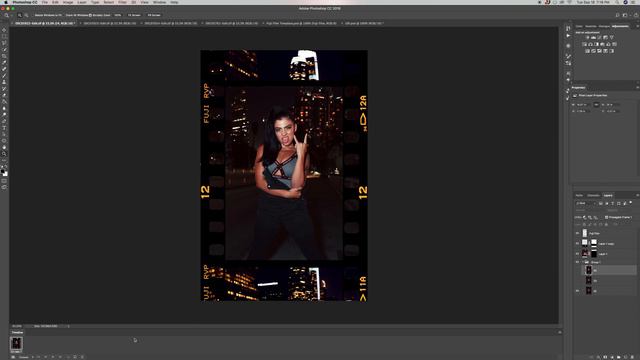Open the Layers panel menu
Viewport: 640px width, 360px height.
coord(637,196)
